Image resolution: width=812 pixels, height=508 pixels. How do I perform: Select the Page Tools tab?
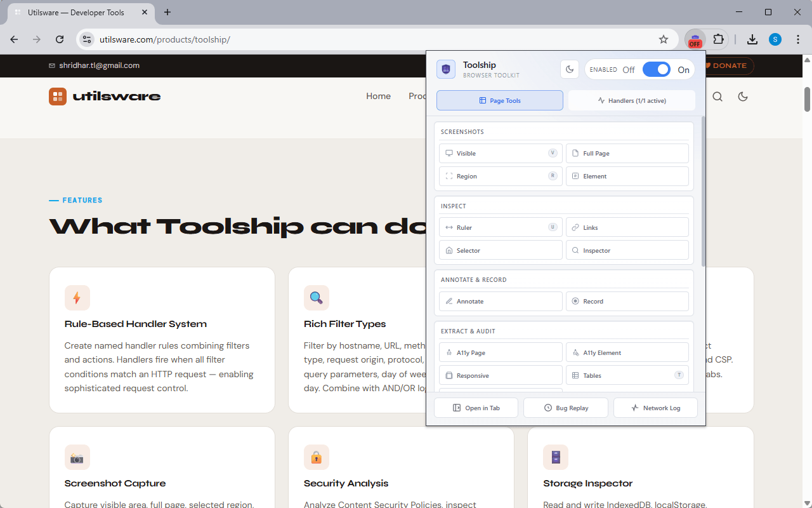click(499, 100)
